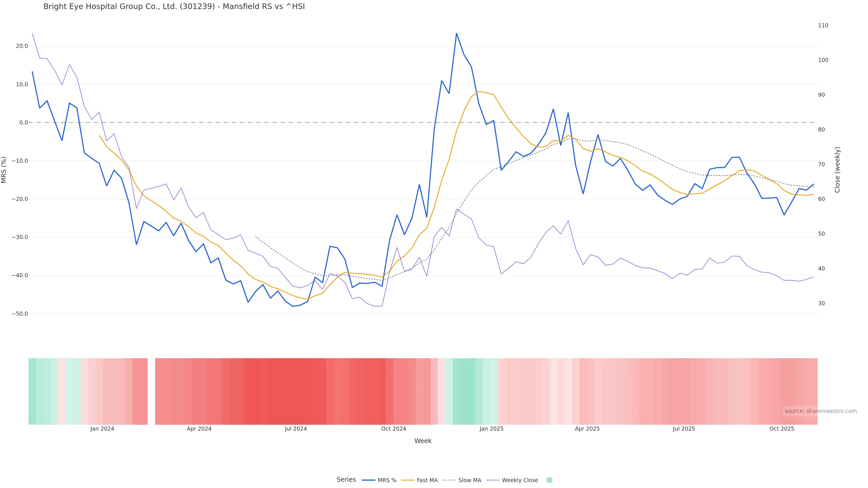868x488 pixels.
Task: Click the dashed Slow MA legend line icon
Action: coord(449,480)
